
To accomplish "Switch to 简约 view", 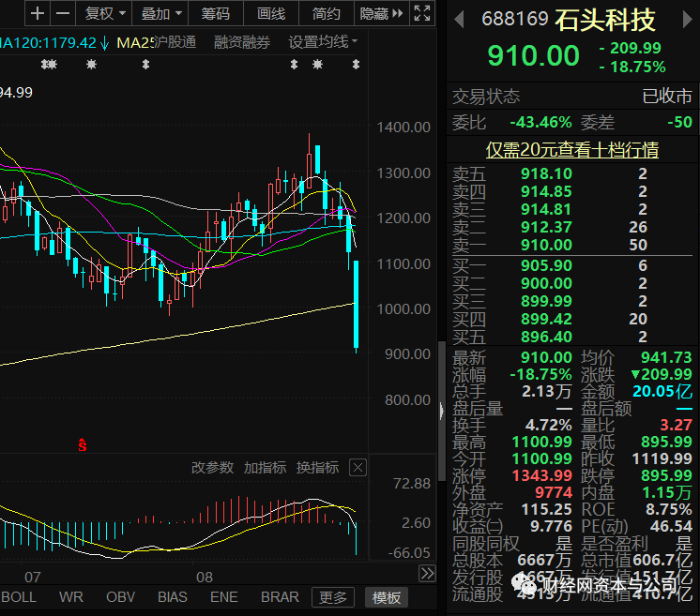I will [327, 13].
